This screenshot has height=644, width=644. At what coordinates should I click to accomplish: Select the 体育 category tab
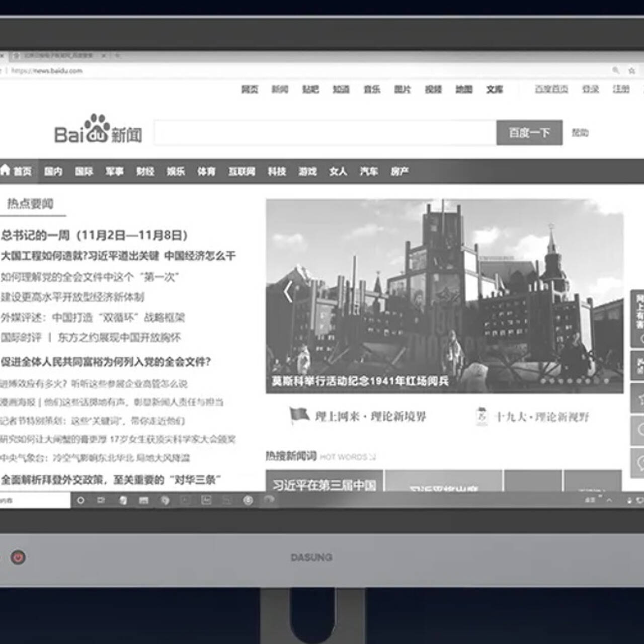point(207,172)
